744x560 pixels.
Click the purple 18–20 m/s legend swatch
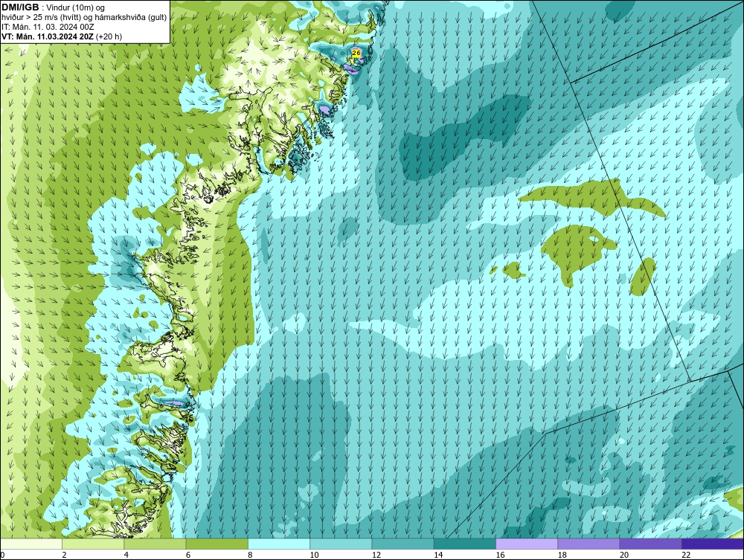[589, 544]
